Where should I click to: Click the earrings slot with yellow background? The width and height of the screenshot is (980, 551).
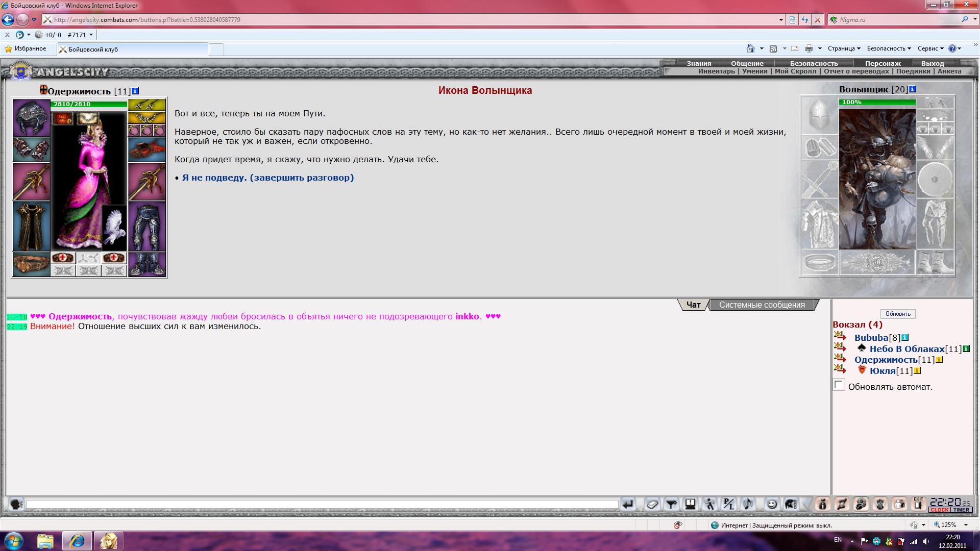(147, 105)
